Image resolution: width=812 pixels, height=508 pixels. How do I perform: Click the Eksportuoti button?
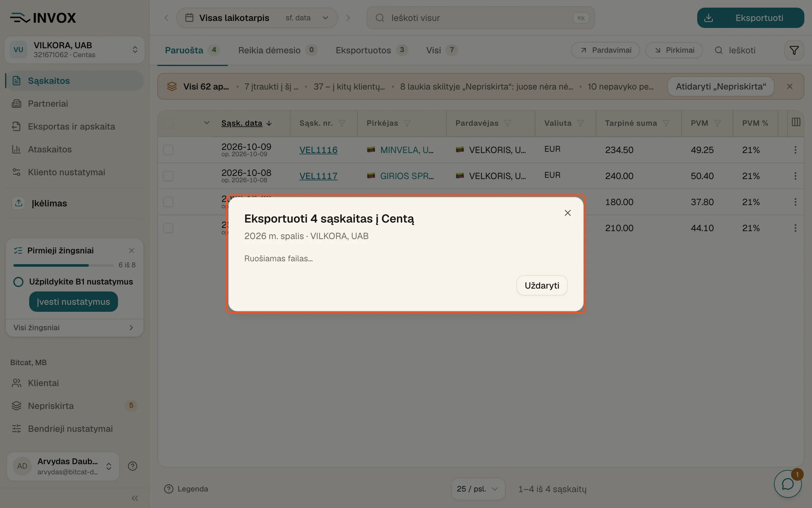(750, 18)
